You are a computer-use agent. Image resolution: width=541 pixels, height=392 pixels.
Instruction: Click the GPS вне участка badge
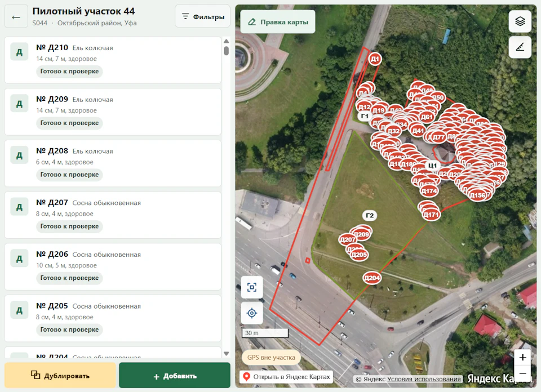[x=271, y=358]
